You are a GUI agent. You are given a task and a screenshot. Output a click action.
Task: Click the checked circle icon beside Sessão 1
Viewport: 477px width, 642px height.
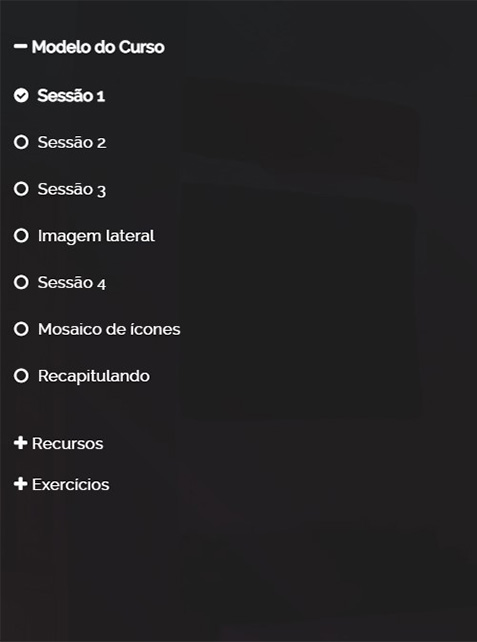point(21,95)
